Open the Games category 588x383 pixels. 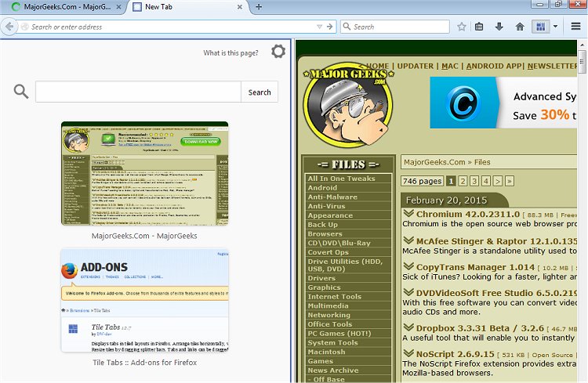click(349, 361)
